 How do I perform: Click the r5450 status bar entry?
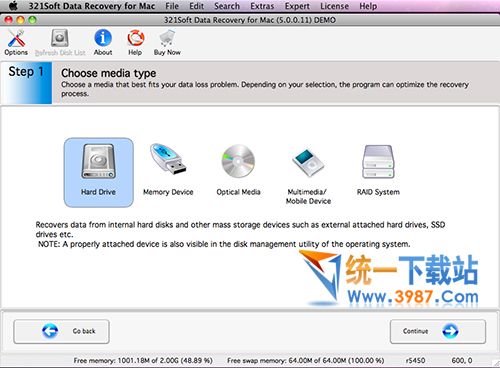pos(415,360)
